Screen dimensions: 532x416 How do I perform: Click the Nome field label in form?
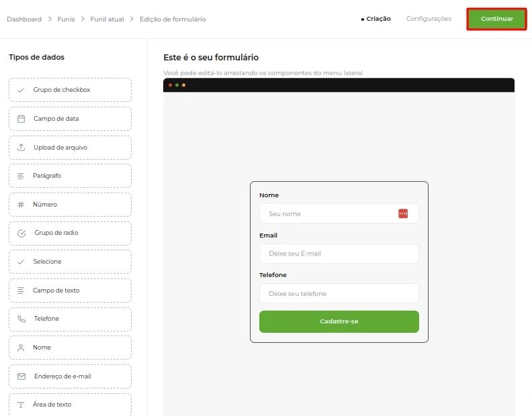269,195
